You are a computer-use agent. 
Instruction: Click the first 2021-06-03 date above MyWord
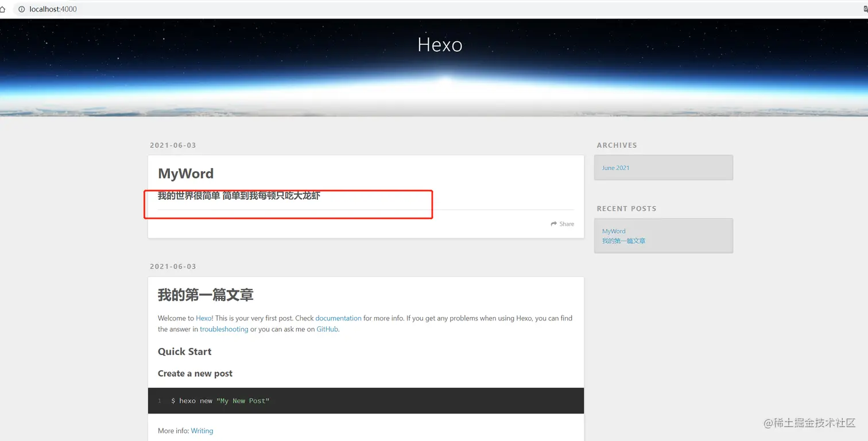pyautogui.click(x=173, y=145)
